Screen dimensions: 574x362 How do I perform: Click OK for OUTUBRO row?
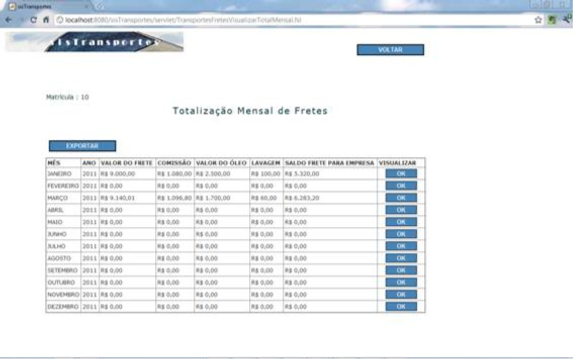[x=401, y=282]
